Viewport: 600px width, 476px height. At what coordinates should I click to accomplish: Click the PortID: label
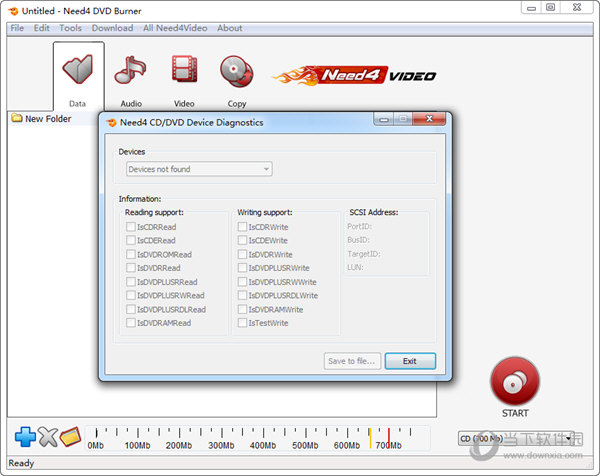coord(360,227)
